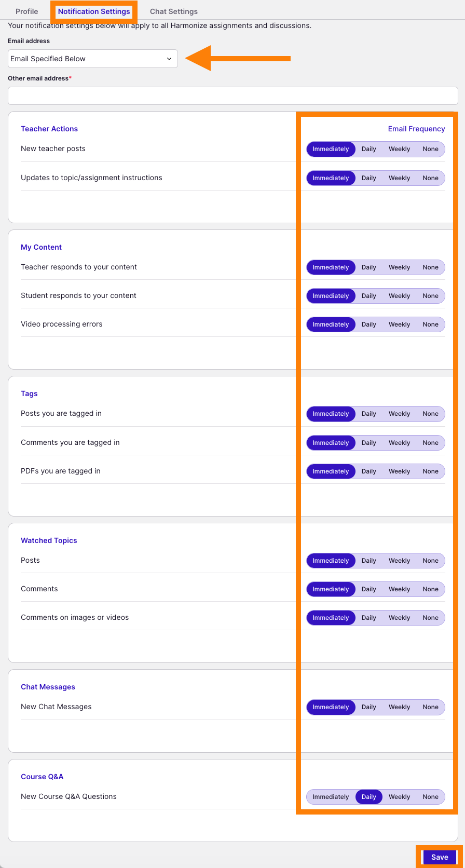Set instruction updates frequency to None

point(430,178)
